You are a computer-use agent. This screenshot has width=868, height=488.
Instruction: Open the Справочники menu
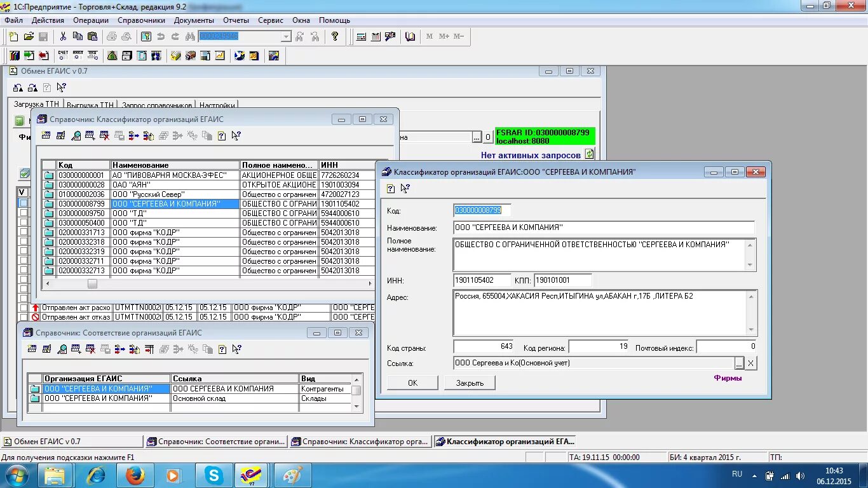(x=141, y=20)
